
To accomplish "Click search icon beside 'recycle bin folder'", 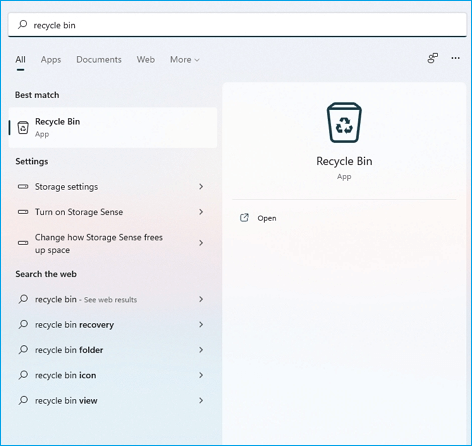I will [x=23, y=350].
